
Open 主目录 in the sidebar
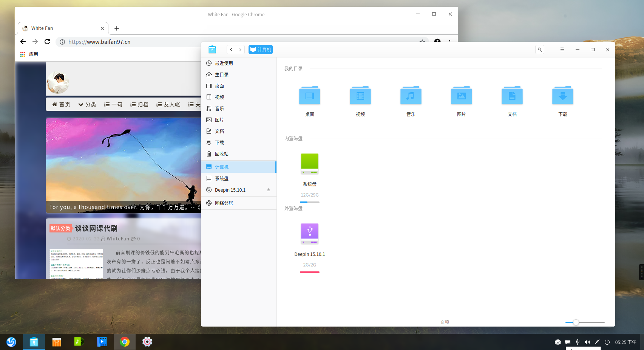239,74
